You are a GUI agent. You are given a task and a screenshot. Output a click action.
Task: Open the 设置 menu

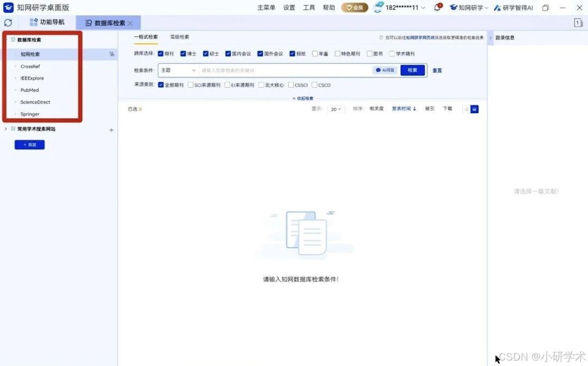click(x=289, y=8)
